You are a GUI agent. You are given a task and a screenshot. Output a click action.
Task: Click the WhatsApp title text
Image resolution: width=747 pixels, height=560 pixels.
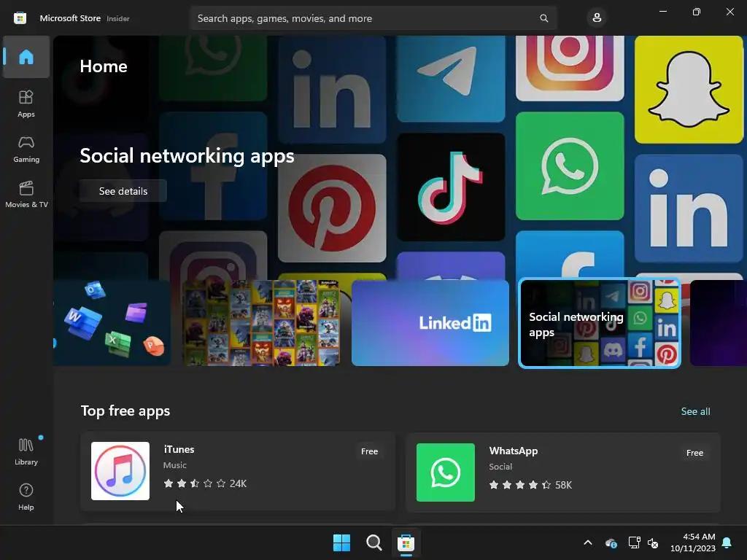coord(513,451)
